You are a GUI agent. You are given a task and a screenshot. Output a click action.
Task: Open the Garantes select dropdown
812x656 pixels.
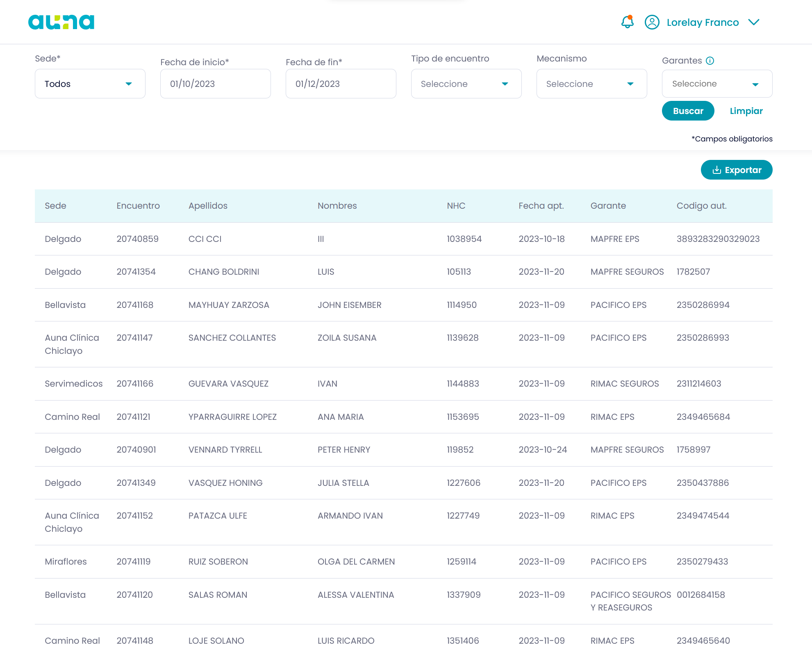[x=717, y=84]
